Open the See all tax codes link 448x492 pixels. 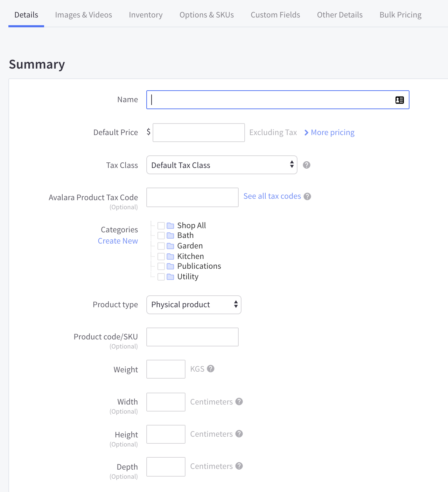pyautogui.click(x=272, y=196)
